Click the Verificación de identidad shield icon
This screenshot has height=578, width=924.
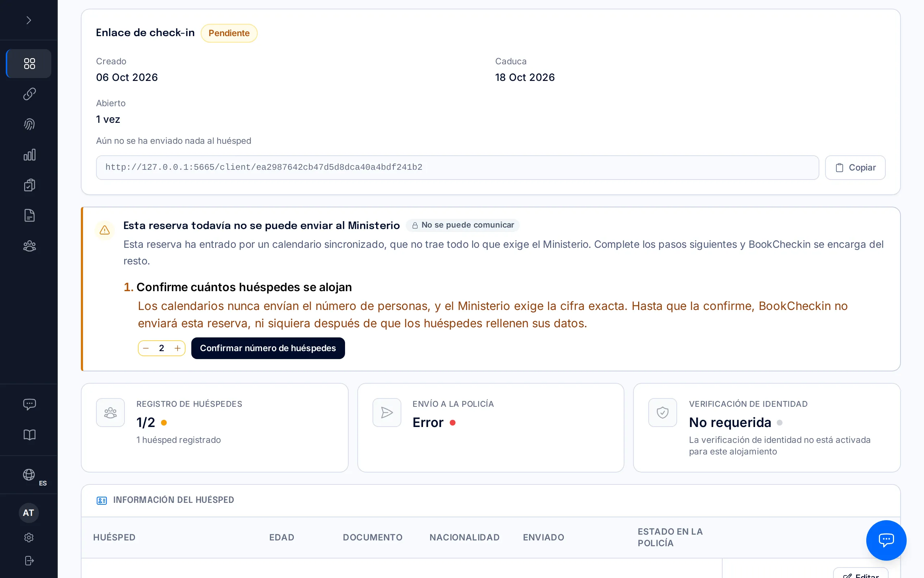pyautogui.click(x=662, y=413)
